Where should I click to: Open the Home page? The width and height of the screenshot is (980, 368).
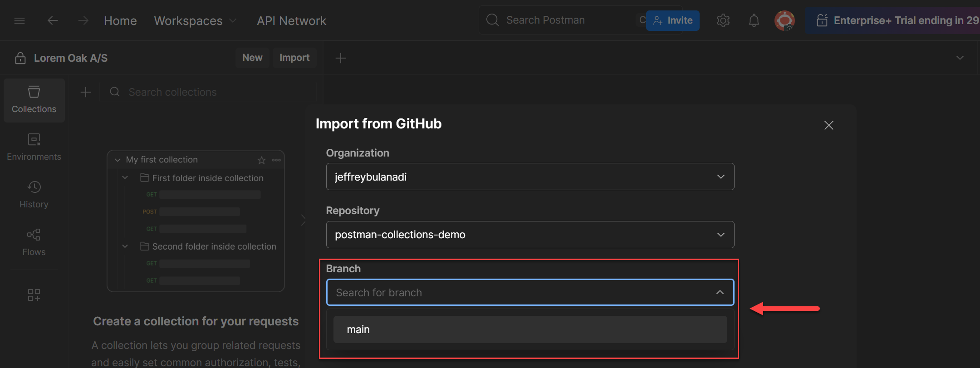(x=120, y=20)
